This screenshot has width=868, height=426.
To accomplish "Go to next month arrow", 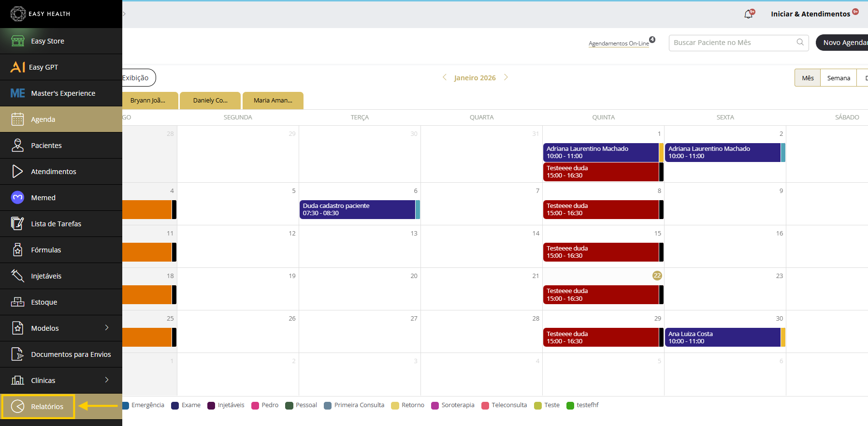I will (506, 77).
